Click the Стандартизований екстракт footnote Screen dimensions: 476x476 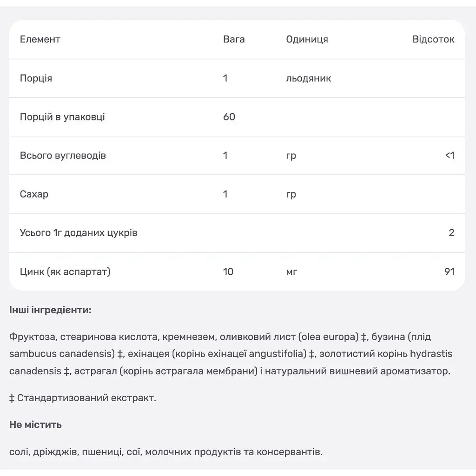click(83, 398)
